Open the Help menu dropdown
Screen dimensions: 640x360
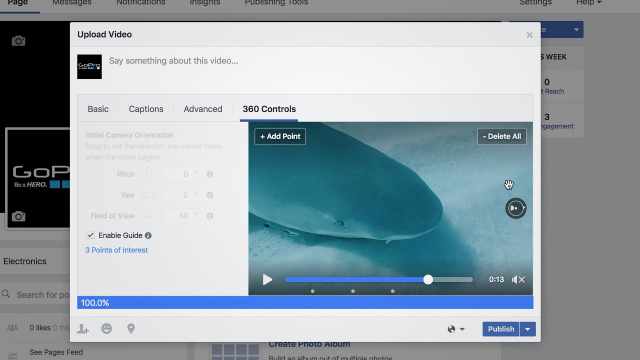tap(589, 3)
